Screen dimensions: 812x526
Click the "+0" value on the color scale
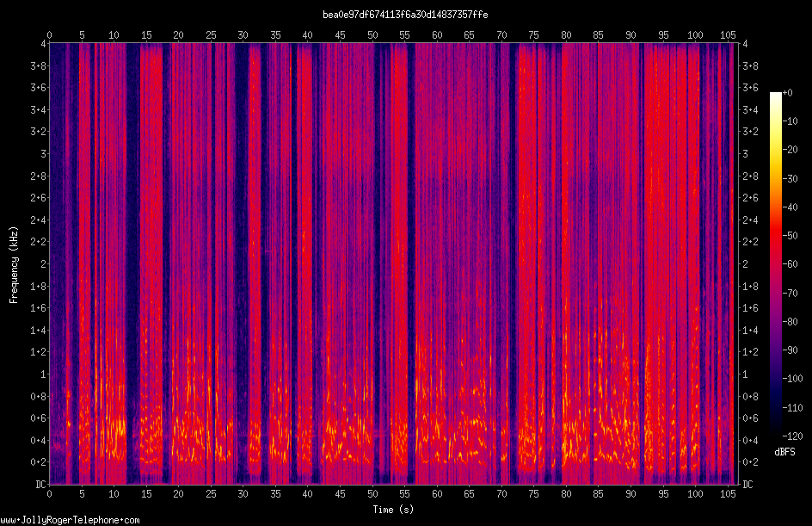point(787,93)
